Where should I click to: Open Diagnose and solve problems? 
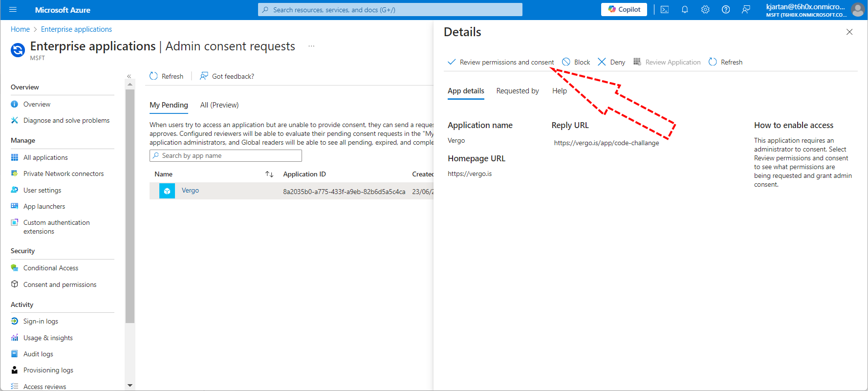(x=66, y=120)
